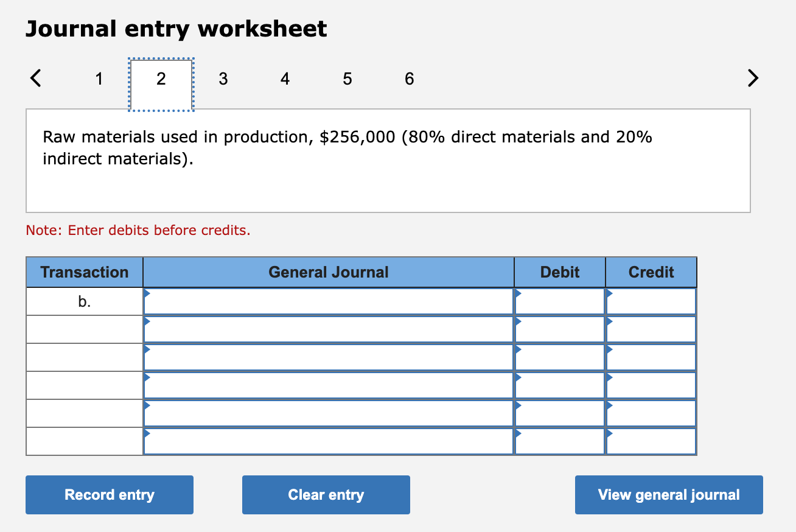Screen dimensions: 796x532
Task: Switch to transaction tab 5
Action: click(x=347, y=78)
